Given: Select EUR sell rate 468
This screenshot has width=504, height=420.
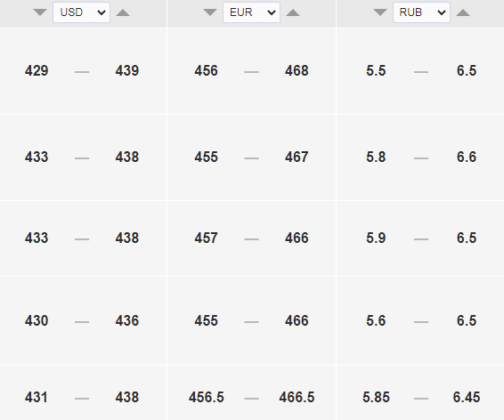Looking at the screenshot, I should (297, 70).
